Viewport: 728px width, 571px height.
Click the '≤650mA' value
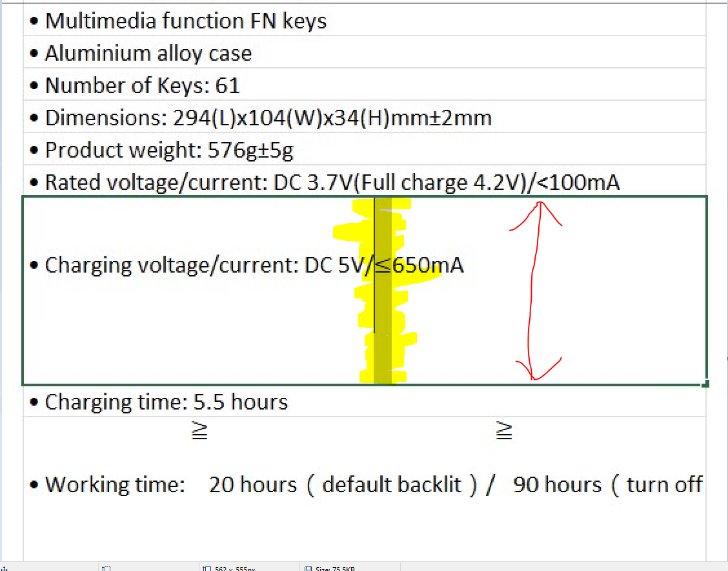419,265
